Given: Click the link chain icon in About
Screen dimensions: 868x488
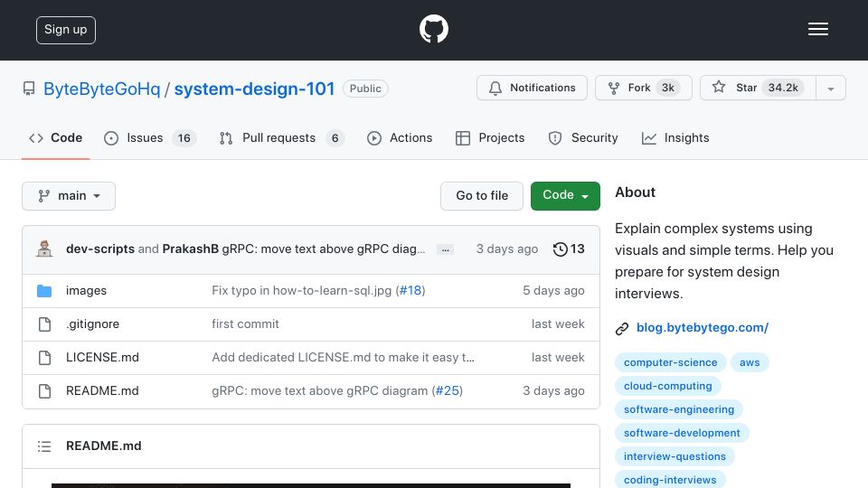Looking at the screenshot, I should (x=622, y=329).
